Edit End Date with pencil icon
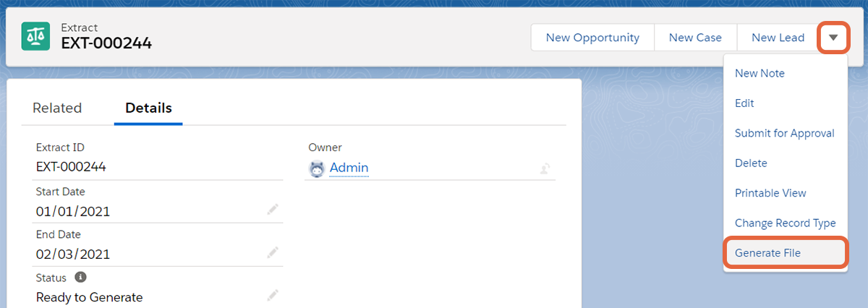This screenshot has height=308, width=868. (272, 252)
